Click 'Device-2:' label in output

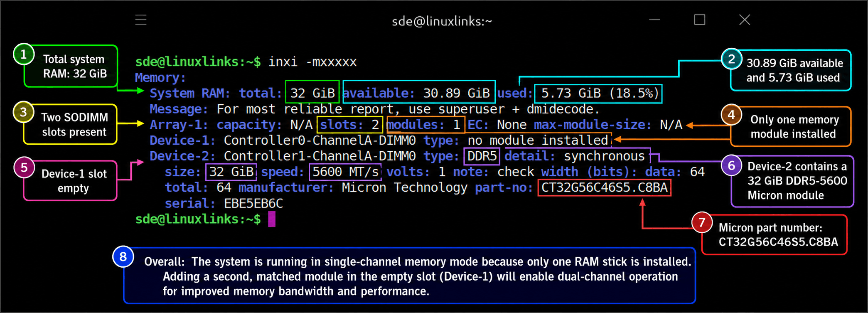coord(182,156)
